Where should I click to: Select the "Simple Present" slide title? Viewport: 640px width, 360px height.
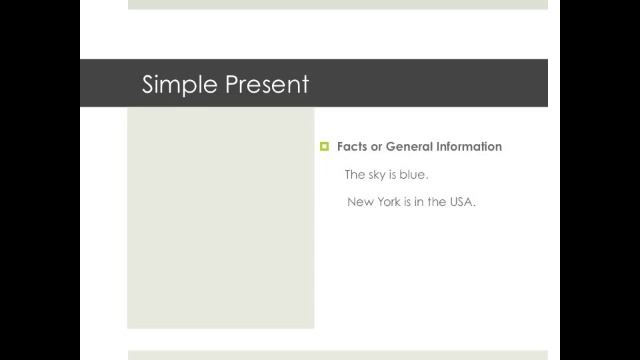(x=225, y=84)
